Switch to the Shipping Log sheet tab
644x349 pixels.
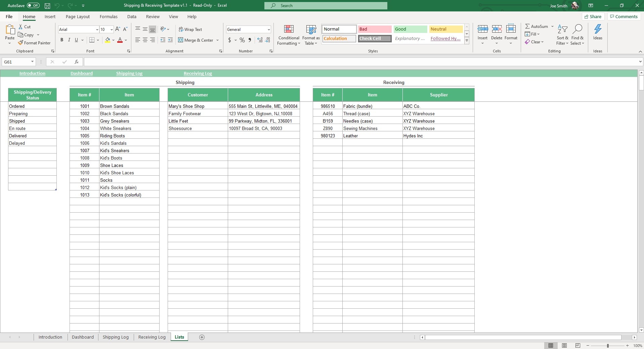116,337
